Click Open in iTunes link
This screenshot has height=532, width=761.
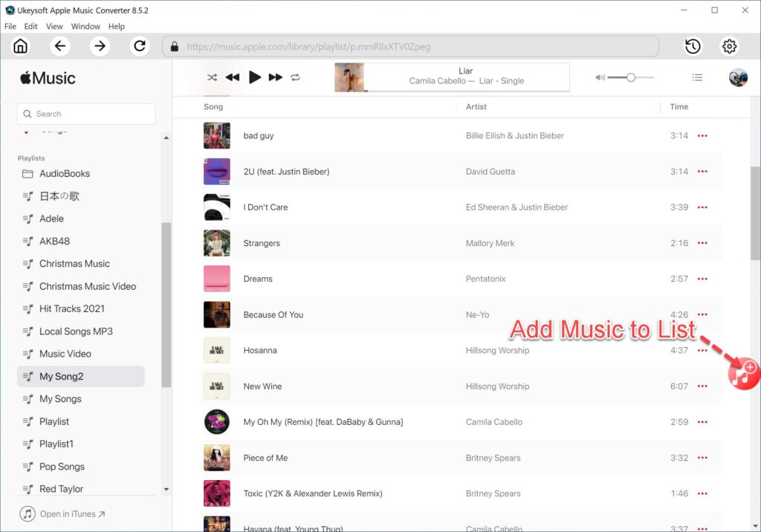[62, 514]
